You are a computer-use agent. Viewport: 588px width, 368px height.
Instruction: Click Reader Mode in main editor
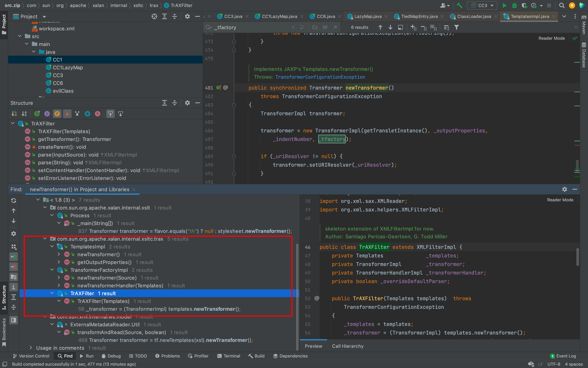552,38
